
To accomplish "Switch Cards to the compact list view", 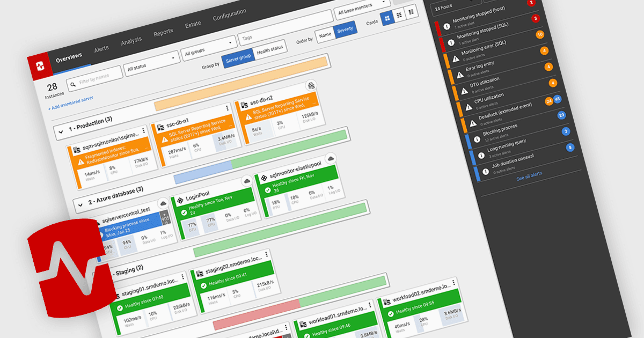I will [x=399, y=16].
